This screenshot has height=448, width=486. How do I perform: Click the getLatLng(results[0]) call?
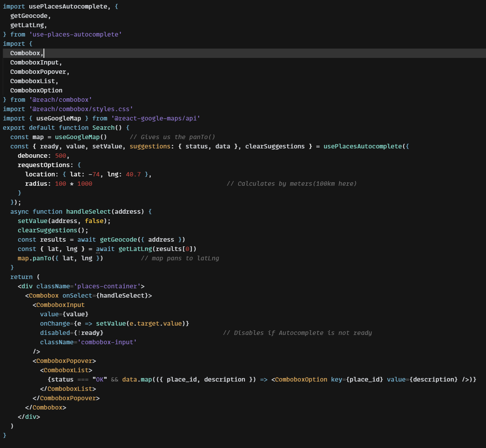(x=157, y=249)
